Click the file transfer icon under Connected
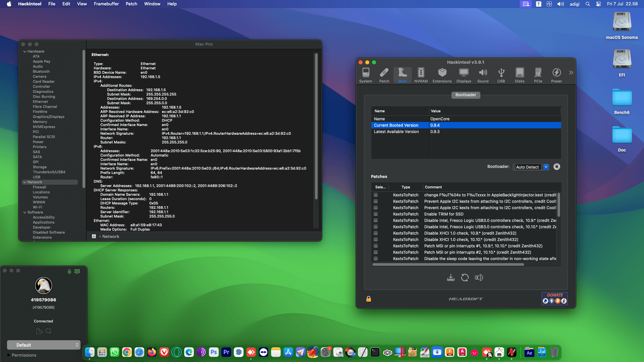Image resolution: width=644 pixels, height=362 pixels. click(x=39, y=331)
